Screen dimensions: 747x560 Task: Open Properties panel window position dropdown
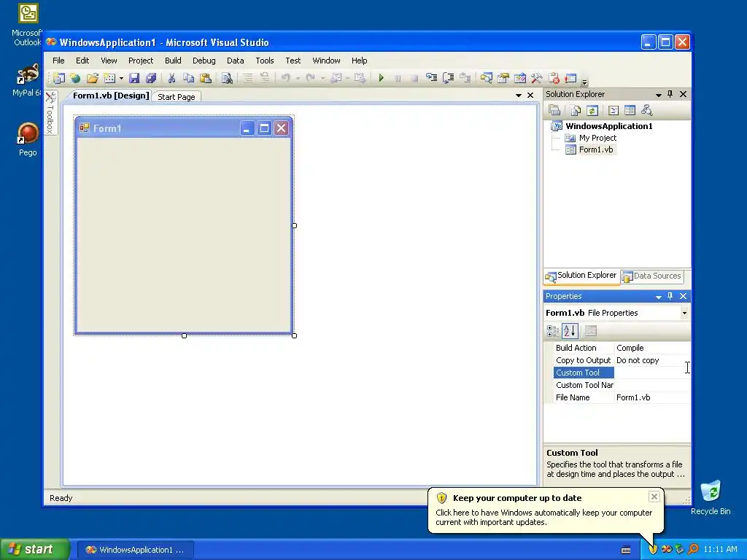pyautogui.click(x=659, y=297)
